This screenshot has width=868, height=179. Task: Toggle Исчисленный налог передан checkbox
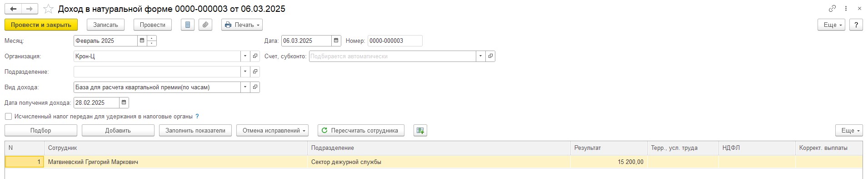9,117
